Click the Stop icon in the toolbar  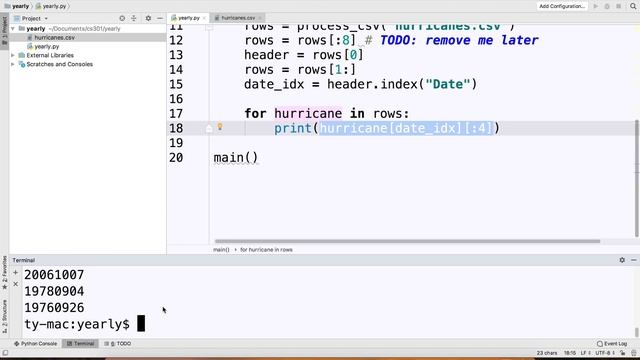pyautogui.click(x=619, y=6)
